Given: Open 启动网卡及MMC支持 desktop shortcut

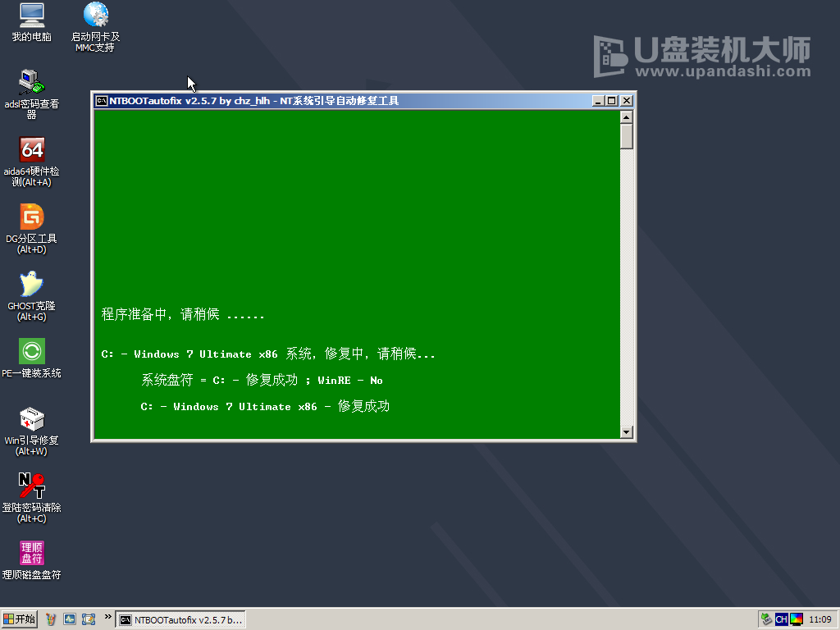Looking at the screenshot, I should 95,15.
